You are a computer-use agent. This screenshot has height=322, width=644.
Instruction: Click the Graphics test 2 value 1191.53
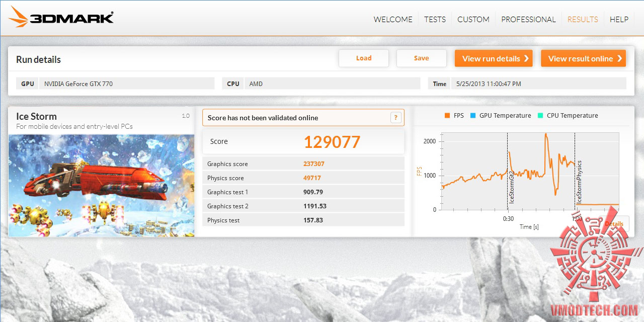coord(315,206)
